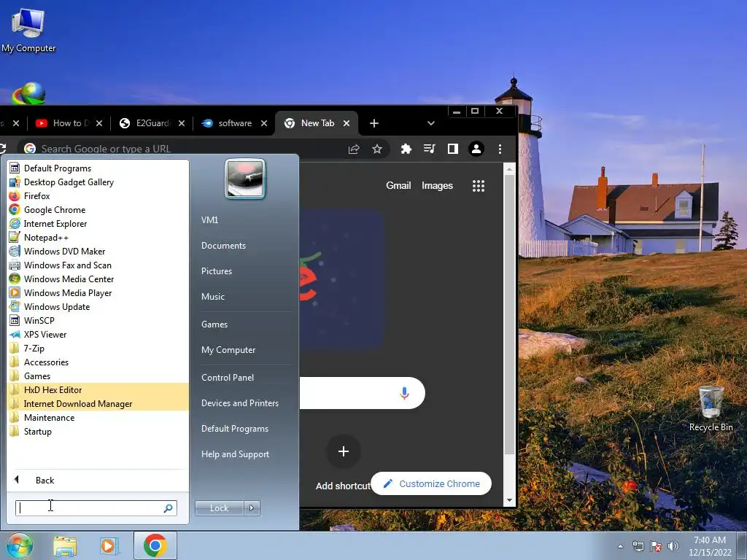This screenshot has height=560, width=747.
Task: Open My Computer from Start menu
Action: [228, 349]
